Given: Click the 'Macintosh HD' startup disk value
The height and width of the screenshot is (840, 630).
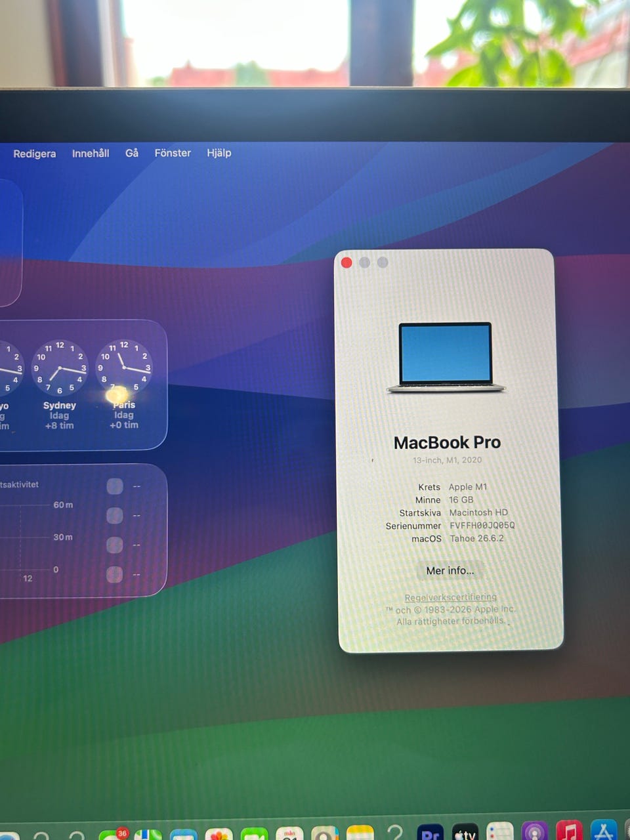Looking at the screenshot, I should pyautogui.click(x=478, y=513).
